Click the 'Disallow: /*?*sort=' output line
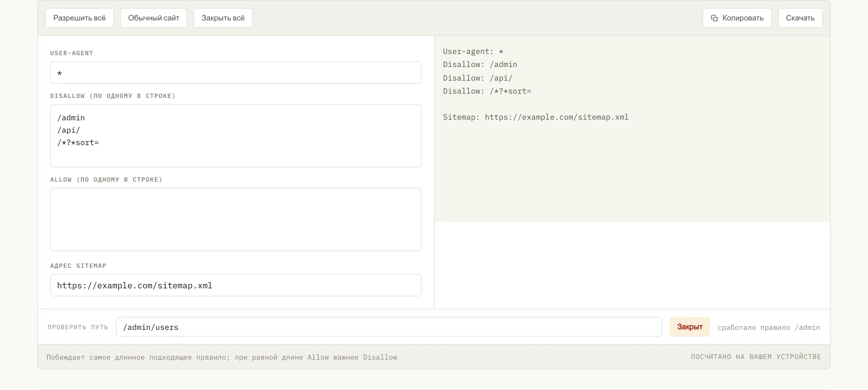This screenshot has height=390, width=868. point(487,91)
